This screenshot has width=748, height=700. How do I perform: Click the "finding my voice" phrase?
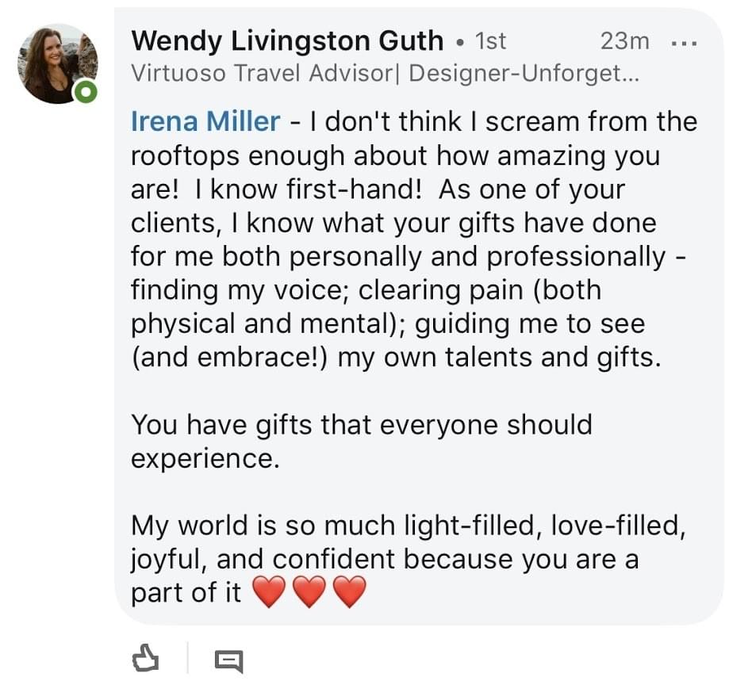click(236, 290)
